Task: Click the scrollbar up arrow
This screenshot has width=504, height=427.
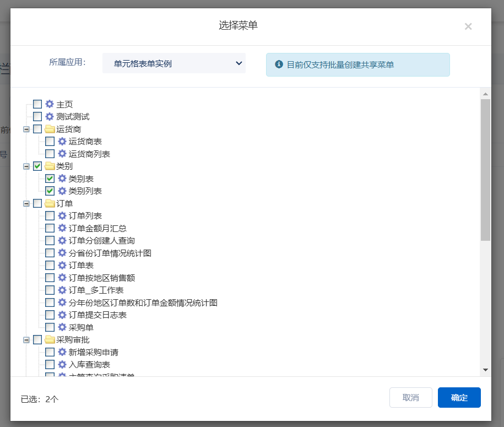Action: (x=485, y=94)
